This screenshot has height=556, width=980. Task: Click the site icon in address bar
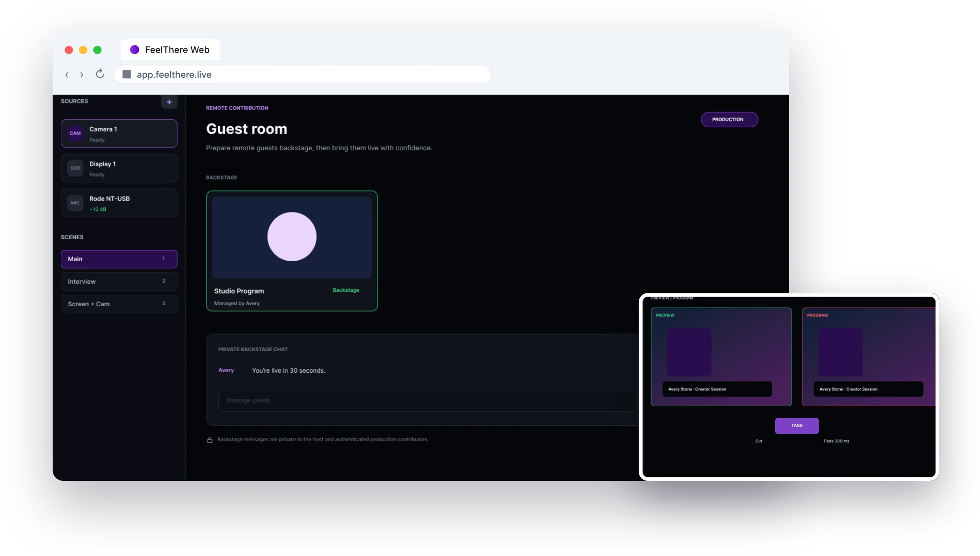[x=127, y=74]
